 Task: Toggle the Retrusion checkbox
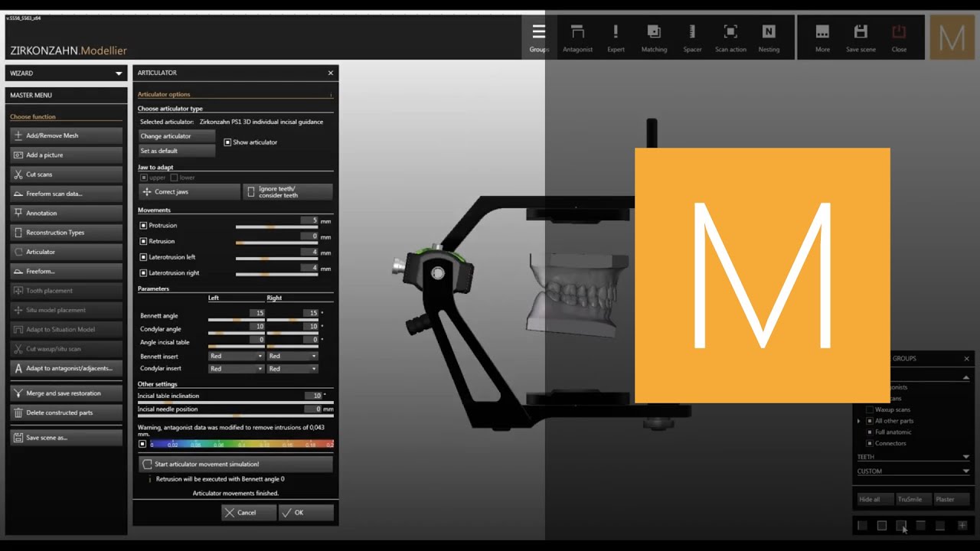tap(143, 241)
